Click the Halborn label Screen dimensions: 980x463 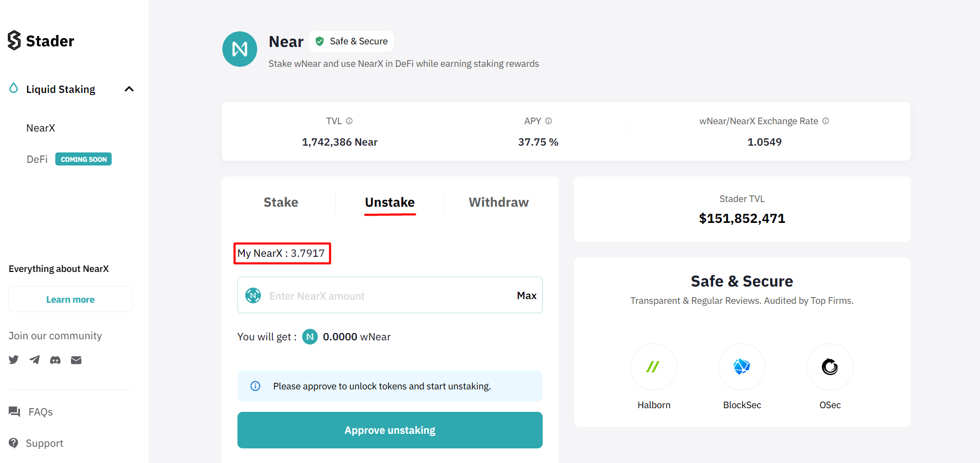point(654,405)
